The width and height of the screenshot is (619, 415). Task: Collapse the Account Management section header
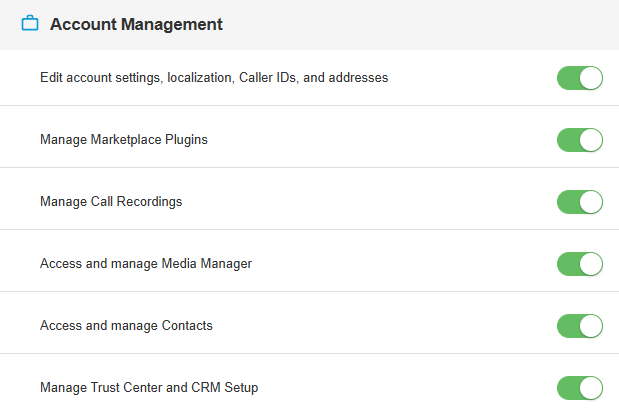coord(310,24)
